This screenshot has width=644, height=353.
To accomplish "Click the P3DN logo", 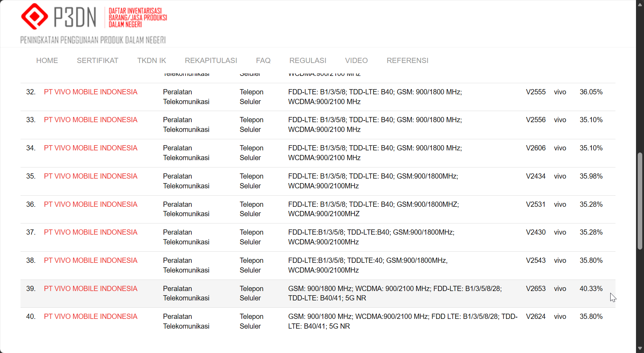I will (94, 23).
